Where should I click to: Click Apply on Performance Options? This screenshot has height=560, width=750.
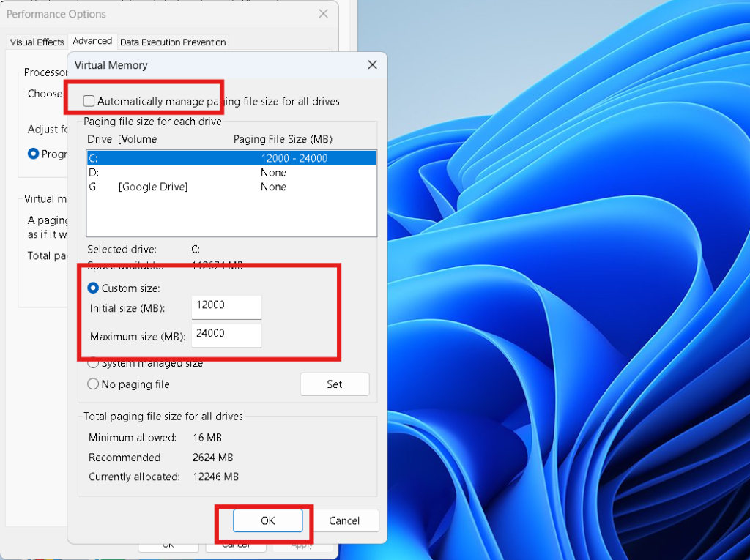pos(302,546)
